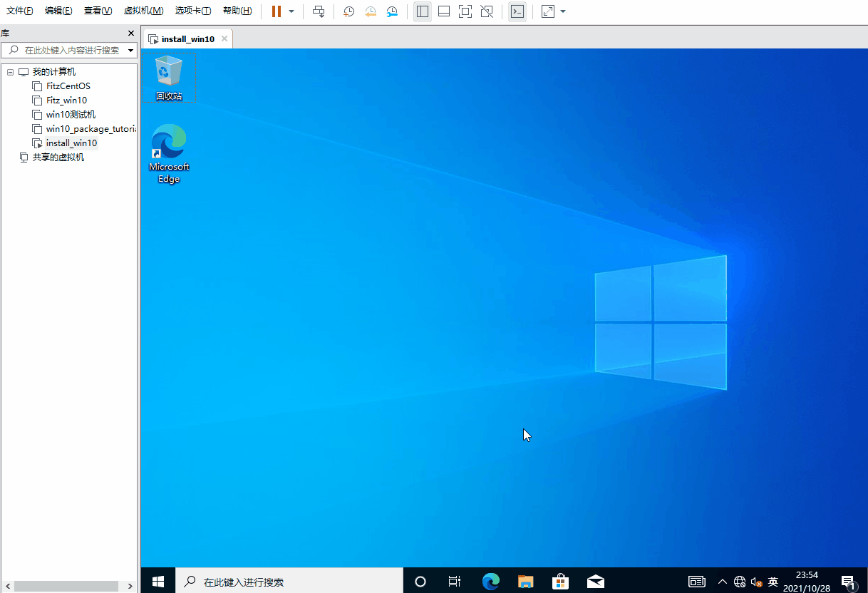Close the library panel
Image resolution: width=868 pixels, height=593 pixels.
(130, 33)
